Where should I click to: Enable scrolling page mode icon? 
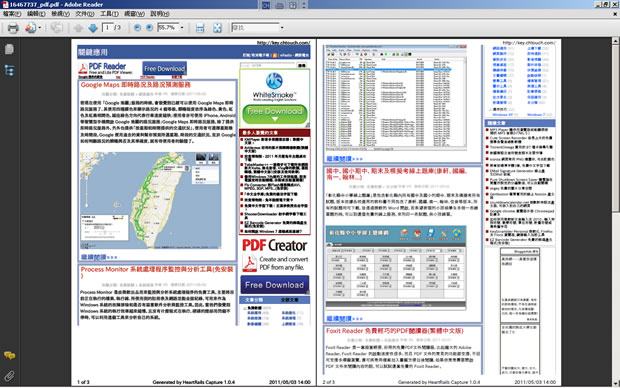coord(200,28)
